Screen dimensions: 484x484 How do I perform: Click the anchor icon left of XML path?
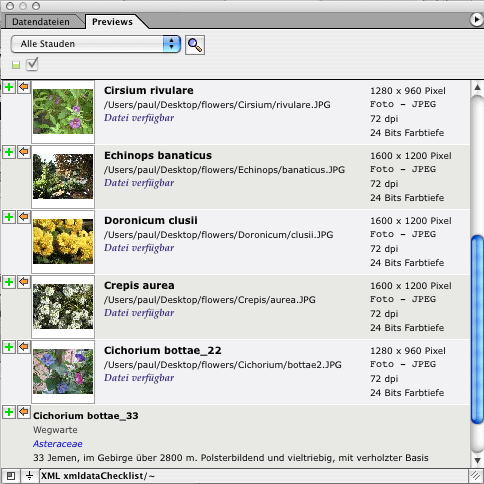(30, 476)
